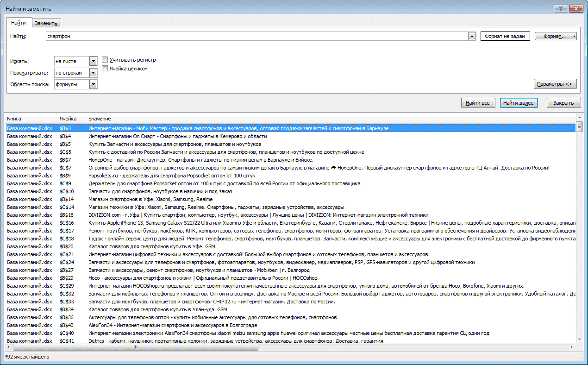The width and height of the screenshot is (588, 365).
Task: Select result row for cell $C$29
Action: (x=290, y=286)
